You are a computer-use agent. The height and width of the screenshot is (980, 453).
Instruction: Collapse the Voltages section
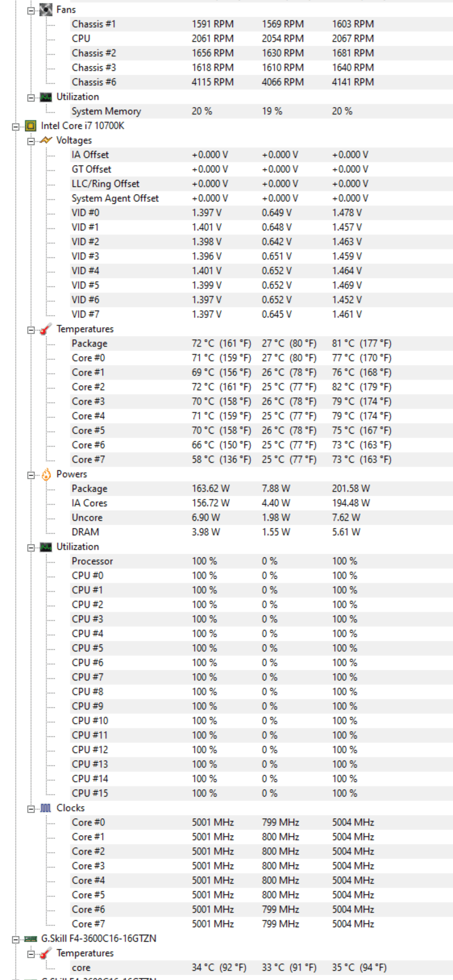coord(31,141)
